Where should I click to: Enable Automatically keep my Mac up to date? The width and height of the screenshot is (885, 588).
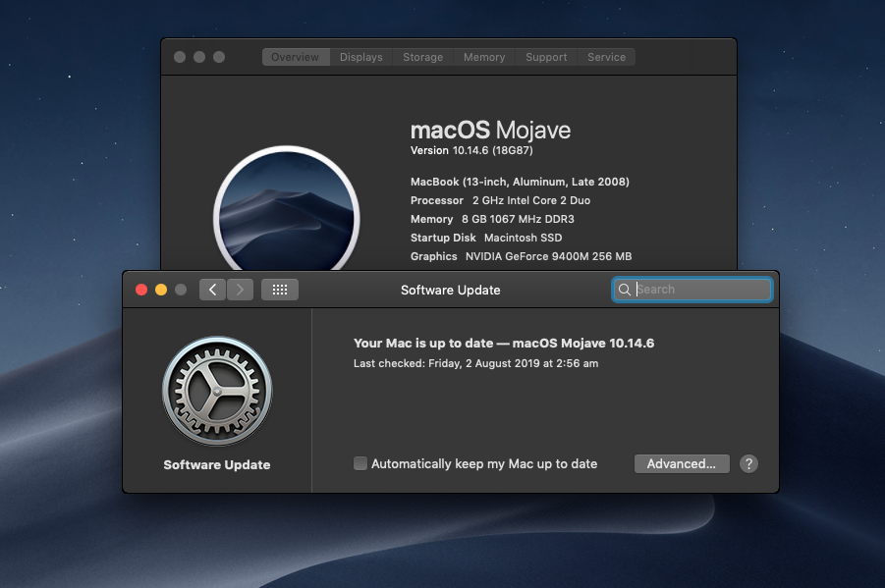coord(360,463)
